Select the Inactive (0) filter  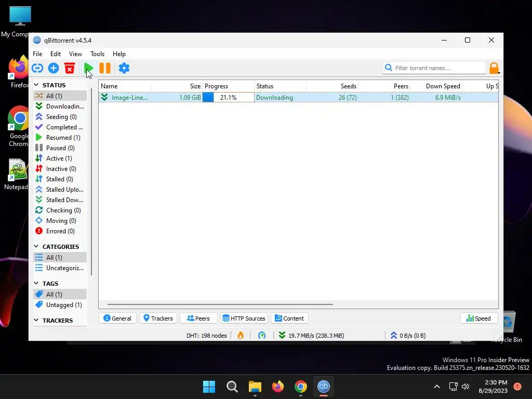tap(60, 169)
